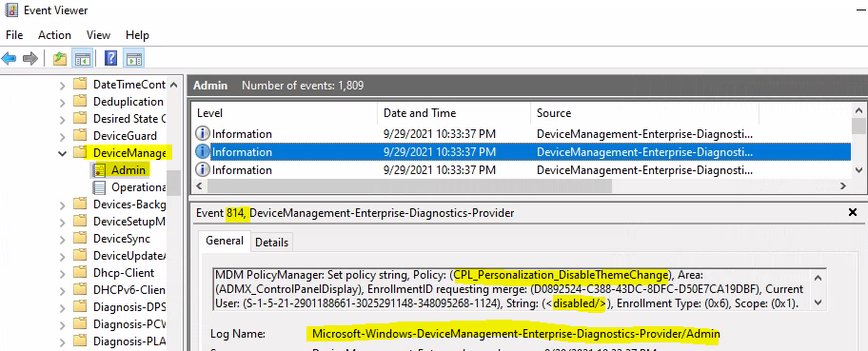Click info icon of selected event row
868x351 pixels.
203,151
